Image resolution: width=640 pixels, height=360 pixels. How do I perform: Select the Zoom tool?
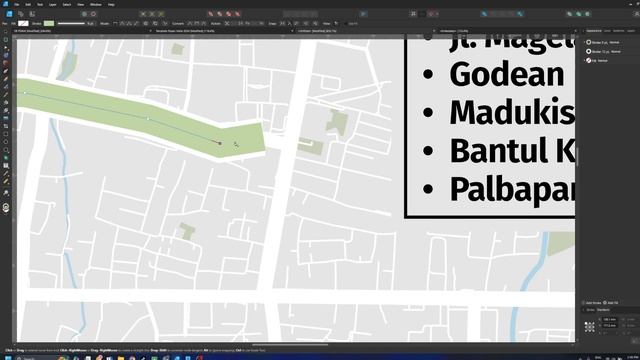point(6,193)
